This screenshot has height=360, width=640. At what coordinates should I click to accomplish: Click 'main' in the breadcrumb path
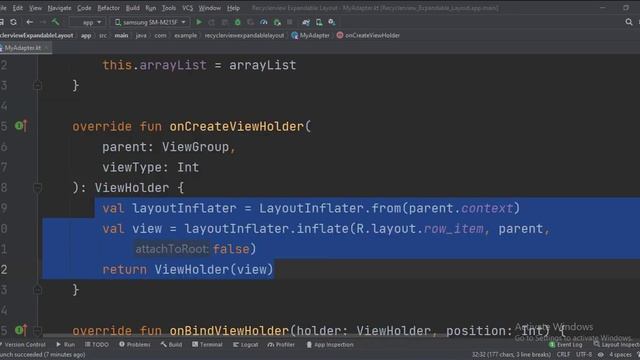click(x=121, y=36)
